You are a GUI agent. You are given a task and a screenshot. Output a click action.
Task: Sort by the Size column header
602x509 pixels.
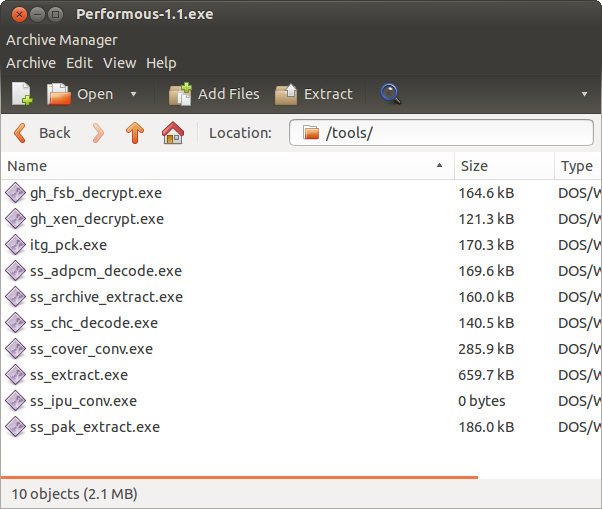504,166
